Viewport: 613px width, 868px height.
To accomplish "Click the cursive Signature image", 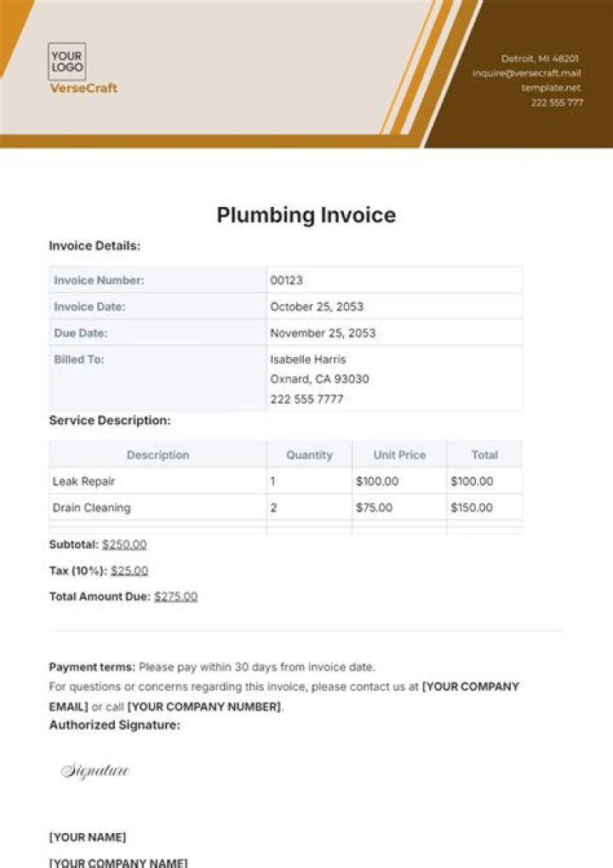I will (x=95, y=771).
